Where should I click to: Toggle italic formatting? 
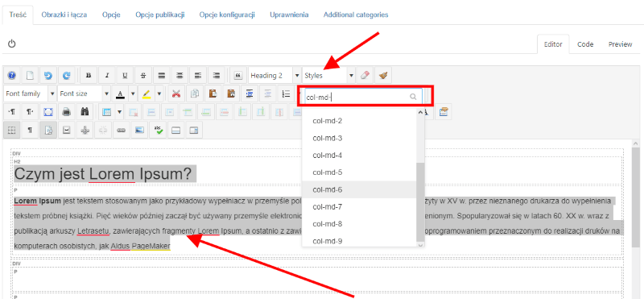pos(106,76)
